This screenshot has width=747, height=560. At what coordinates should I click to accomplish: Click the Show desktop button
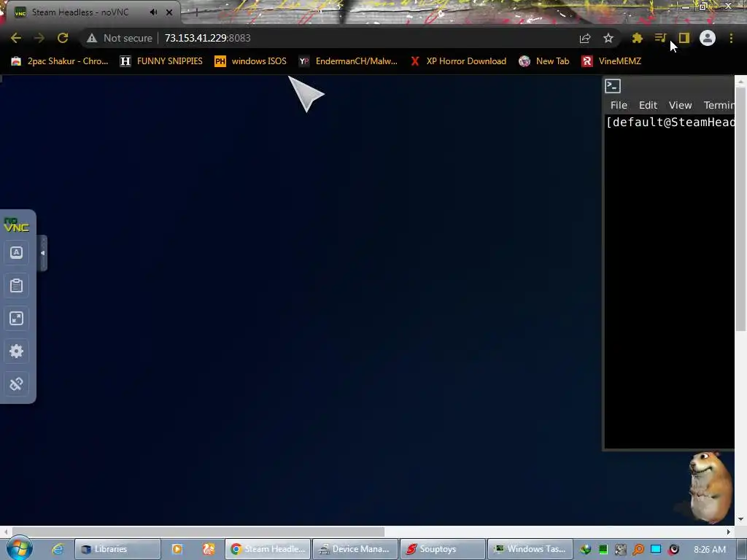tap(742, 549)
